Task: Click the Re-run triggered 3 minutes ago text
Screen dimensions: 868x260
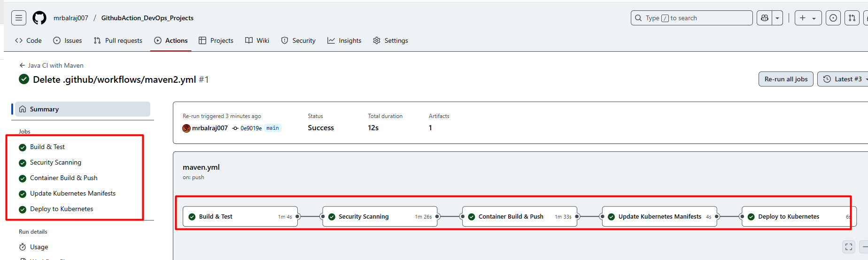Action: pos(222,116)
